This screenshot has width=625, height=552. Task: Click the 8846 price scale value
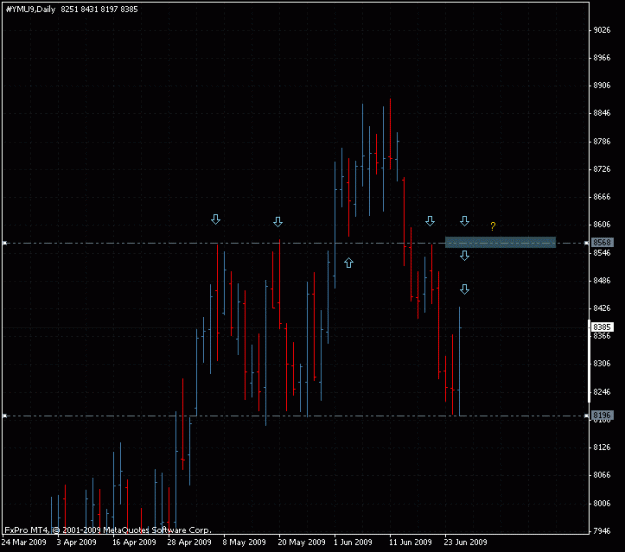[x=602, y=113]
